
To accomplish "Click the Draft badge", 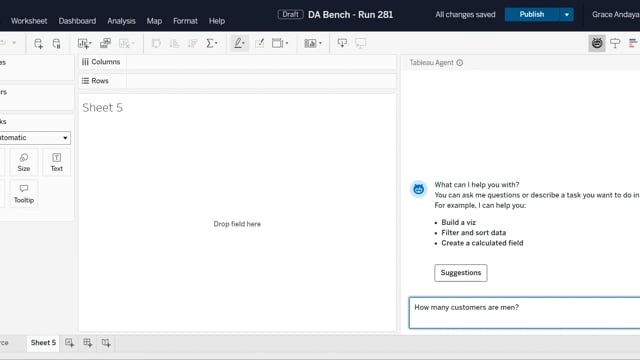I will click(290, 15).
